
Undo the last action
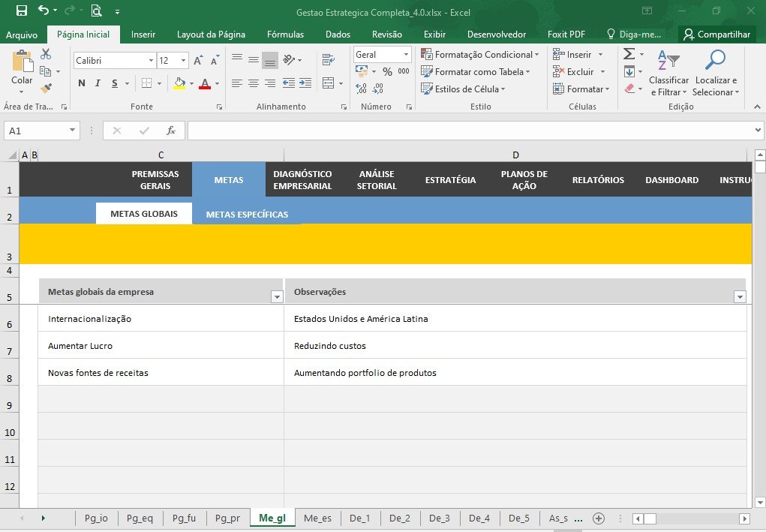click(x=44, y=11)
